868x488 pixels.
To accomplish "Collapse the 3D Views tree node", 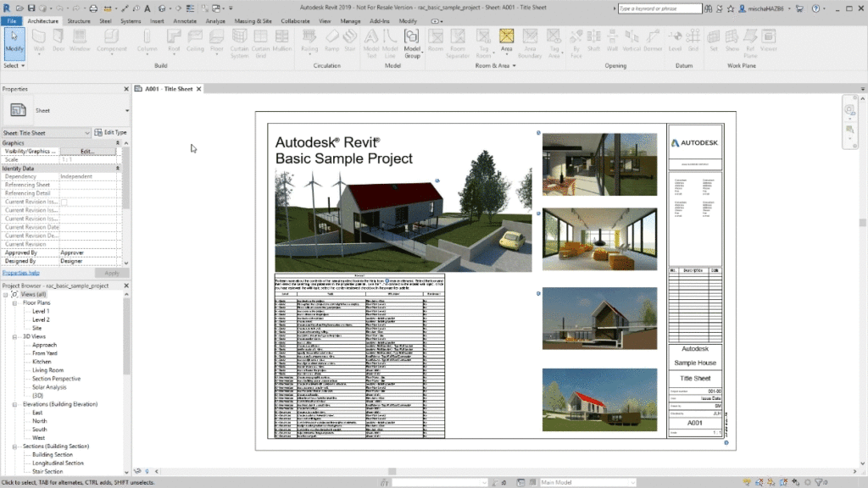I will (x=14, y=336).
